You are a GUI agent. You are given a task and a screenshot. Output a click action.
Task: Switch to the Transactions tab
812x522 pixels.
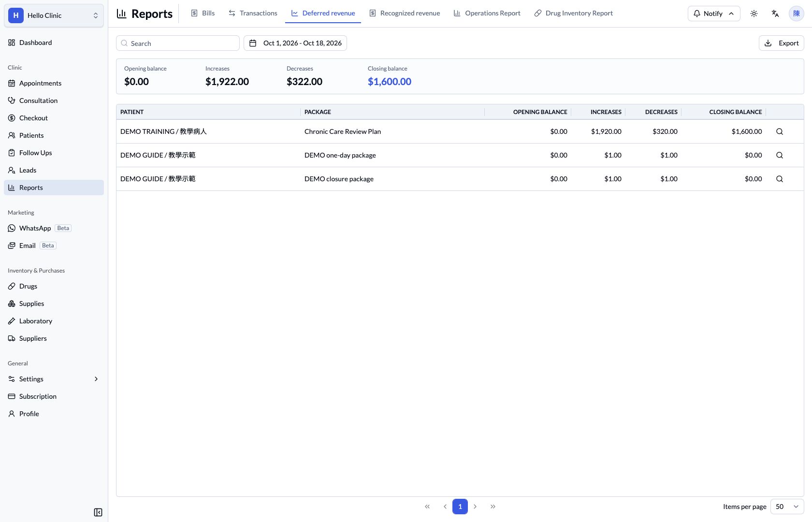(253, 13)
